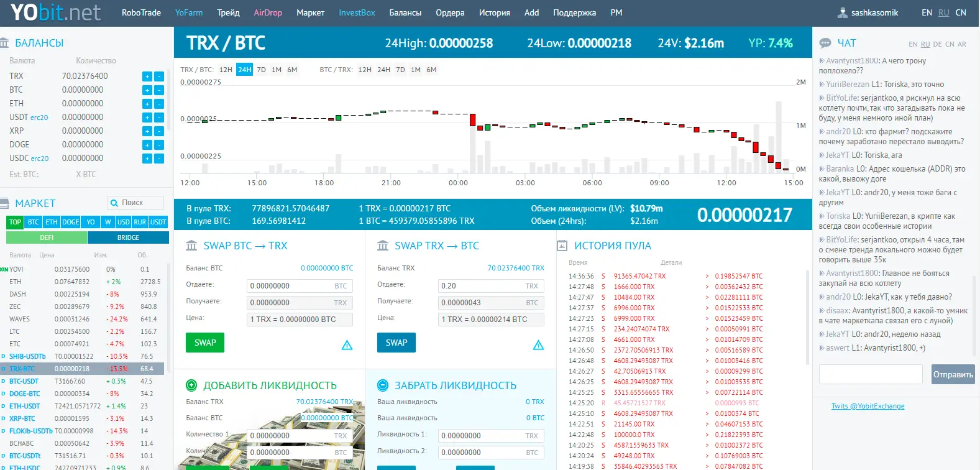Click the chat message input box
Screen dimensions: 980x470
(x=871, y=374)
